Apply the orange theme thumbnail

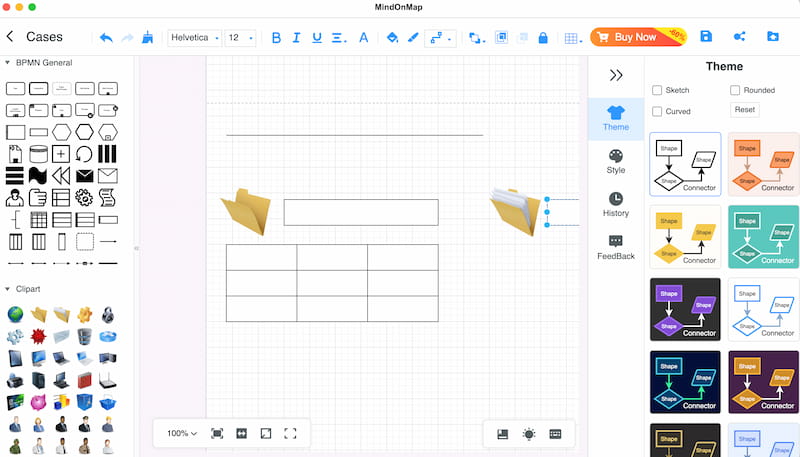763,164
